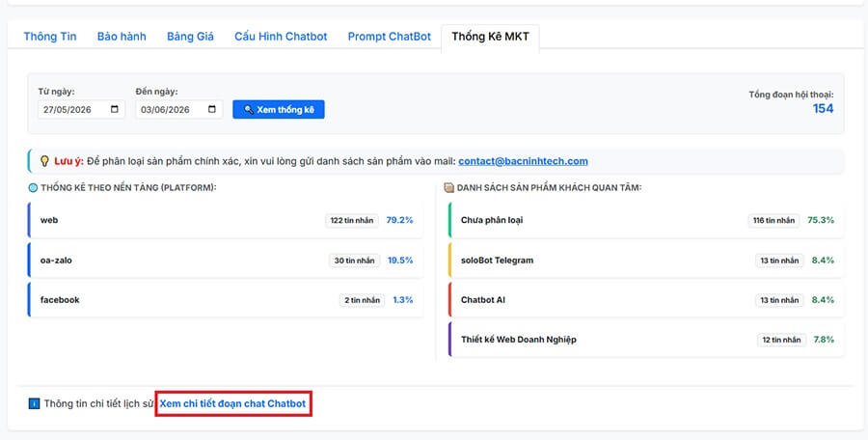
Task: Click the 8.4% value for soloBot Telegram
Action: pos(824,260)
